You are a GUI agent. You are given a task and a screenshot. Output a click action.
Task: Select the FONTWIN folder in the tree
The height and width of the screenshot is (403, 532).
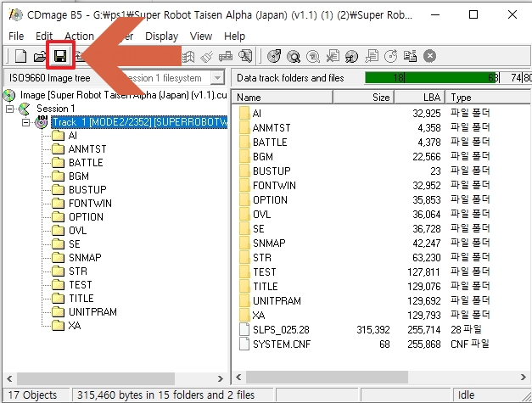[x=90, y=204]
